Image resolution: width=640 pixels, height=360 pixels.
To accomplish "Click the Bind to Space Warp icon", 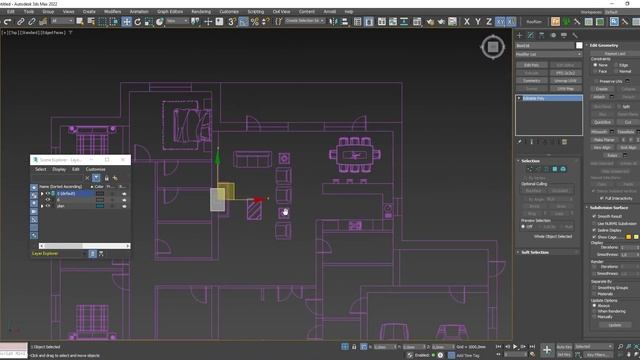I will (43, 22).
